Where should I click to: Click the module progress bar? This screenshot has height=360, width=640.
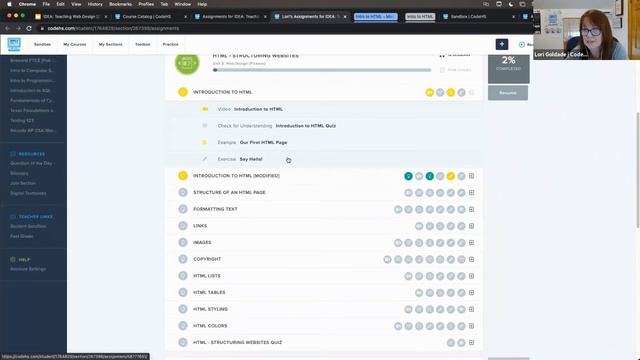tap(322, 70)
